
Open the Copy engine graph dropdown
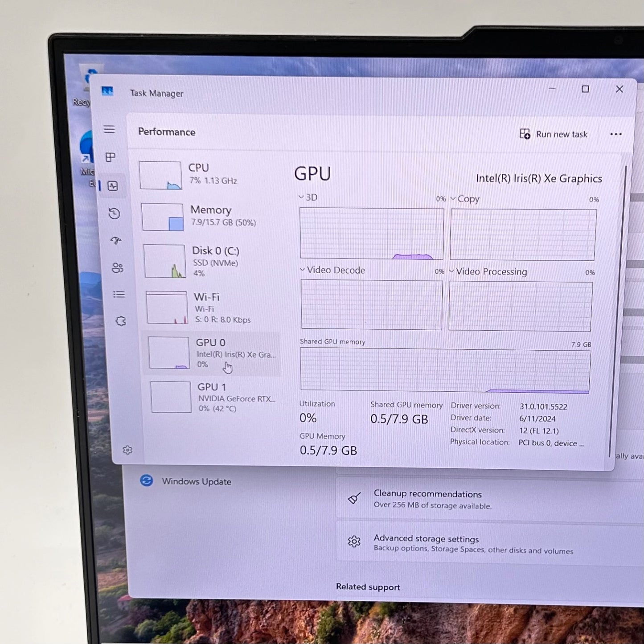[465, 199]
